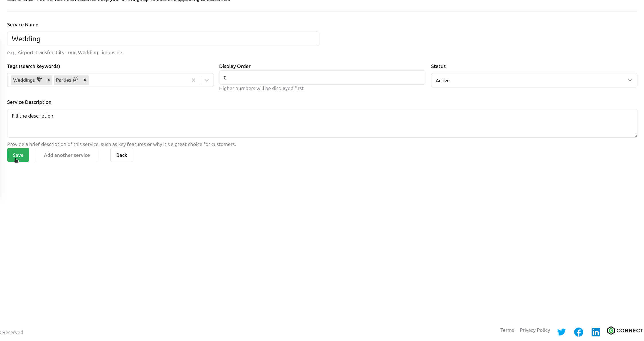The height and width of the screenshot is (341, 644).
Task: Click the Connect logo
Action: tap(625, 330)
